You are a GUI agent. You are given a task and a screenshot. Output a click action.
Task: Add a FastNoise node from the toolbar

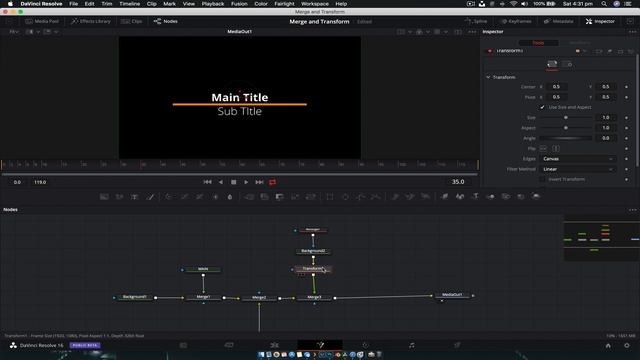coord(119,197)
